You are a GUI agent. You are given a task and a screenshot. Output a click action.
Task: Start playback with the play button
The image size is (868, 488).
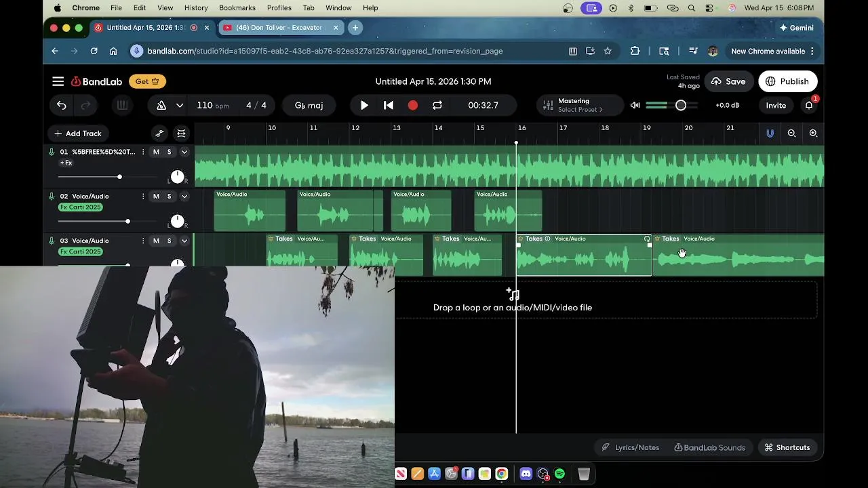pyautogui.click(x=364, y=105)
